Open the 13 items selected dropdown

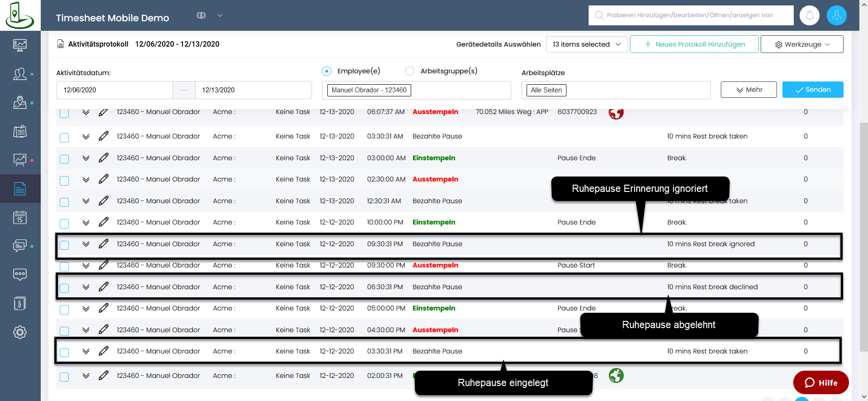586,44
